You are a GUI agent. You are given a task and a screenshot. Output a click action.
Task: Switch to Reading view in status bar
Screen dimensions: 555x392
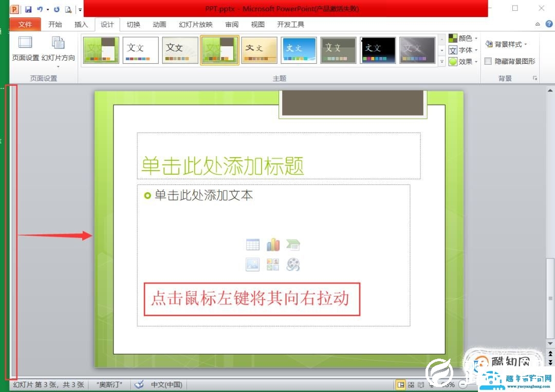coord(420,384)
